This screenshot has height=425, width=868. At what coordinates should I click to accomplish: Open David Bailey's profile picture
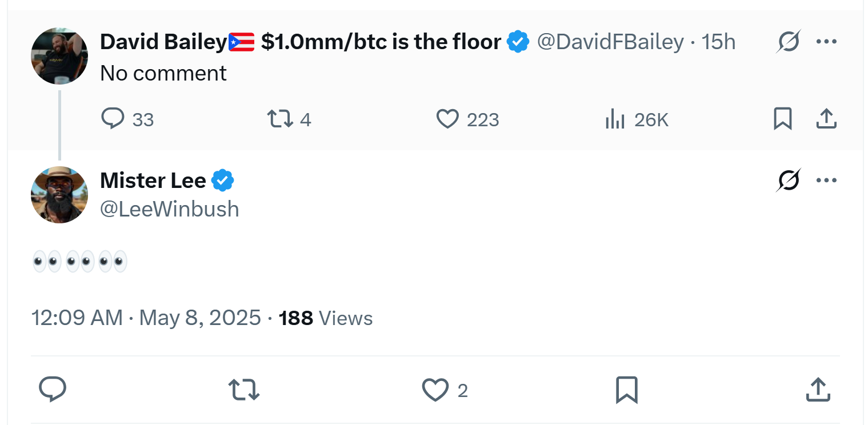tap(59, 55)
